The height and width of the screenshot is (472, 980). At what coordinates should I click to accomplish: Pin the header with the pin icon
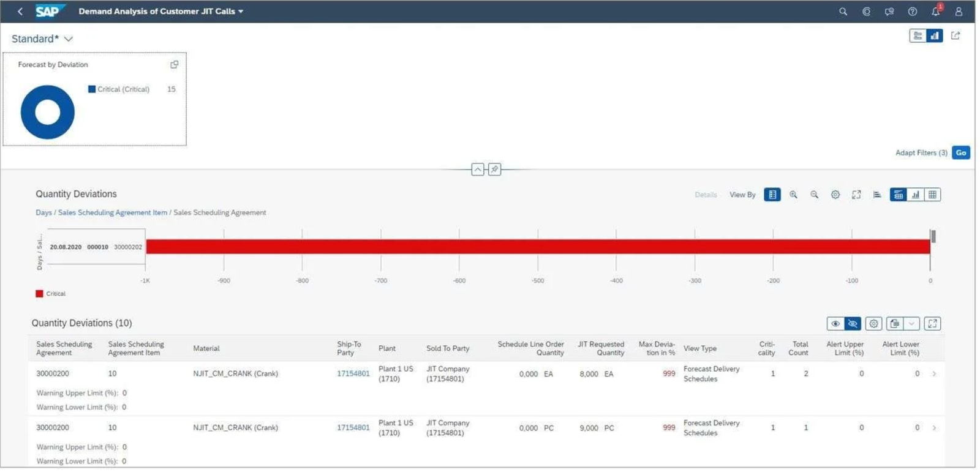[494, 169]
